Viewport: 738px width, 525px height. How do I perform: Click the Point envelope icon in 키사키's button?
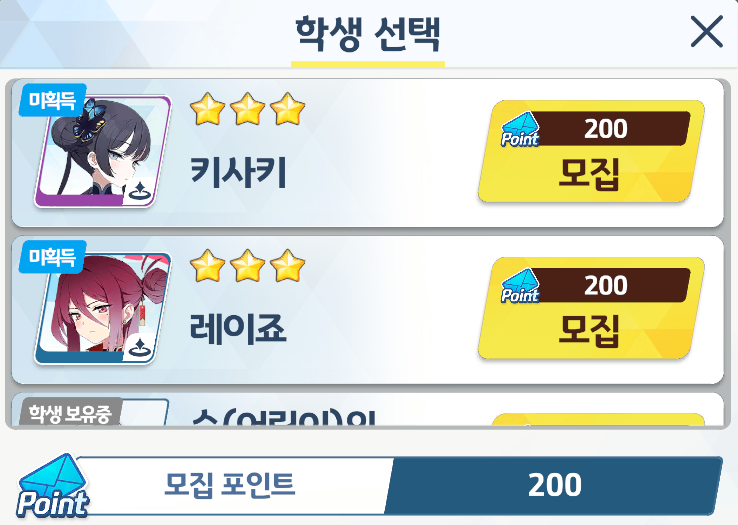[x=520, y=129]
